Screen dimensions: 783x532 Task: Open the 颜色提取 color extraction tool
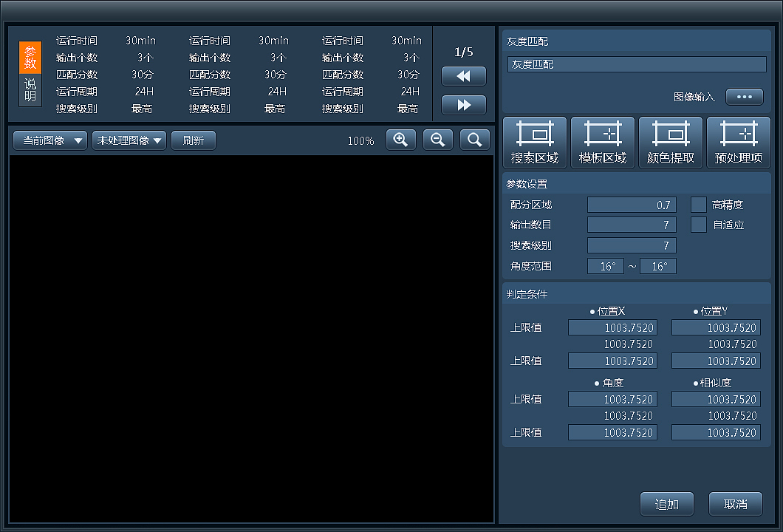tap(670, 143)
